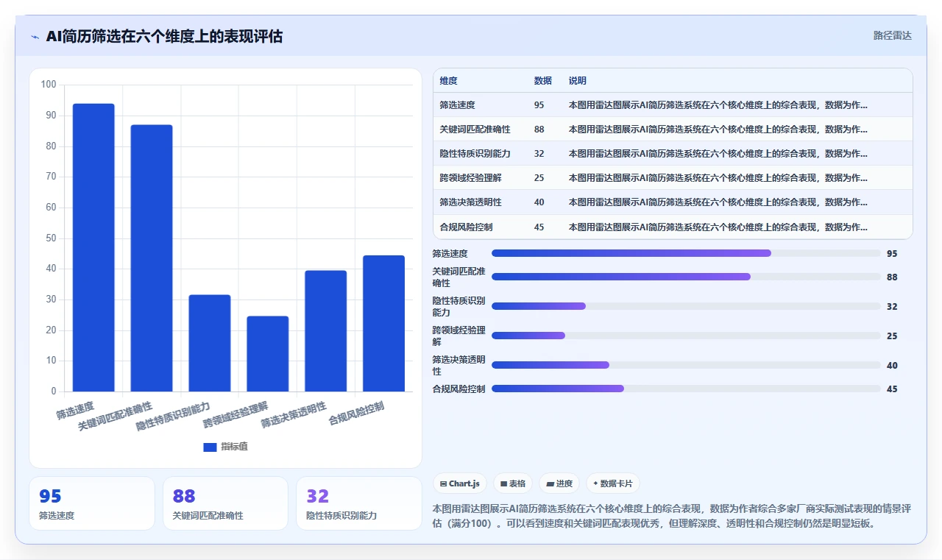
Task: Click the 跨领域经验理解 progress bar
Action: (x=686, y=336)
